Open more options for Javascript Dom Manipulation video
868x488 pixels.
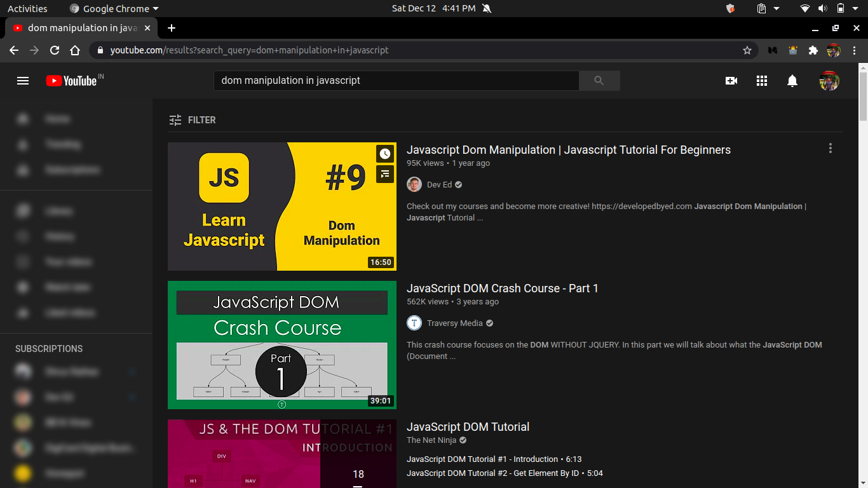830,149
